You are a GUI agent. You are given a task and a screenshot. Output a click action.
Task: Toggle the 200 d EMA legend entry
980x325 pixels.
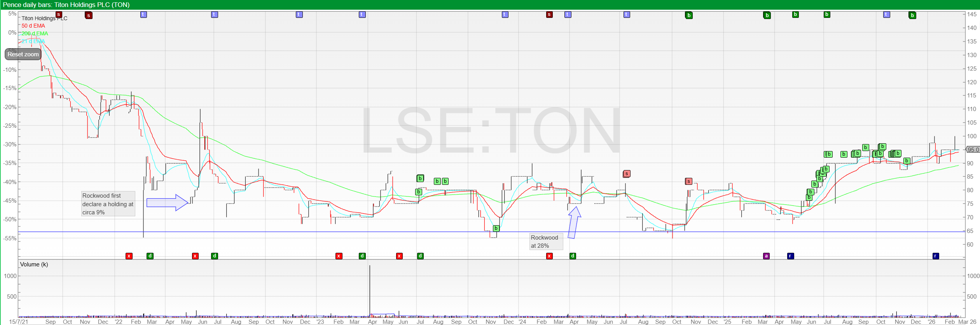[35, 34]
